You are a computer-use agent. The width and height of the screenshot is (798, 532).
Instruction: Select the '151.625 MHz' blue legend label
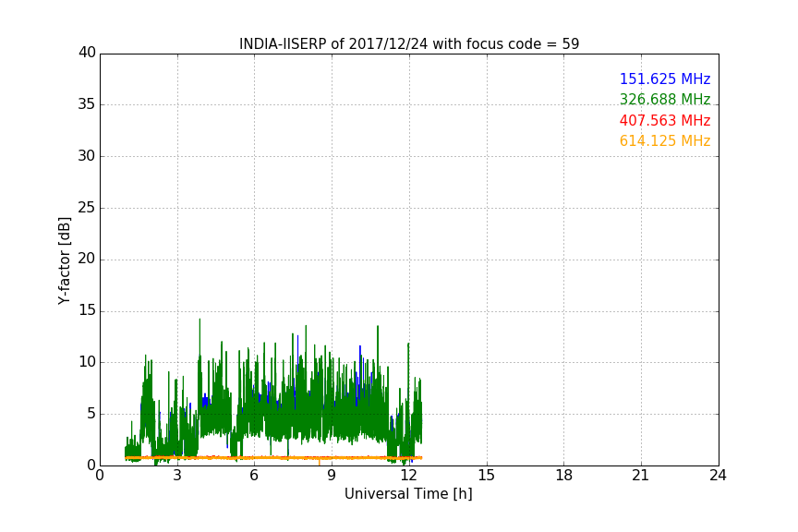(665, 79)
